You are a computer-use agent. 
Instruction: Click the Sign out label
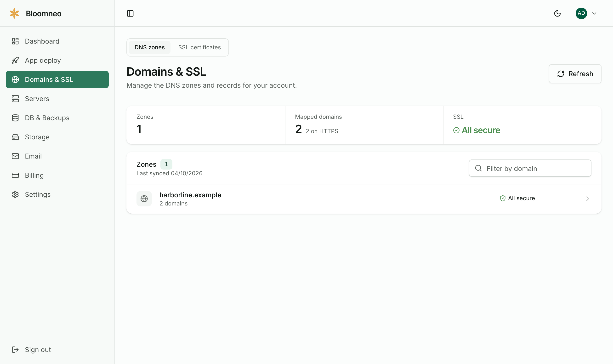click(x=38, y=350)
